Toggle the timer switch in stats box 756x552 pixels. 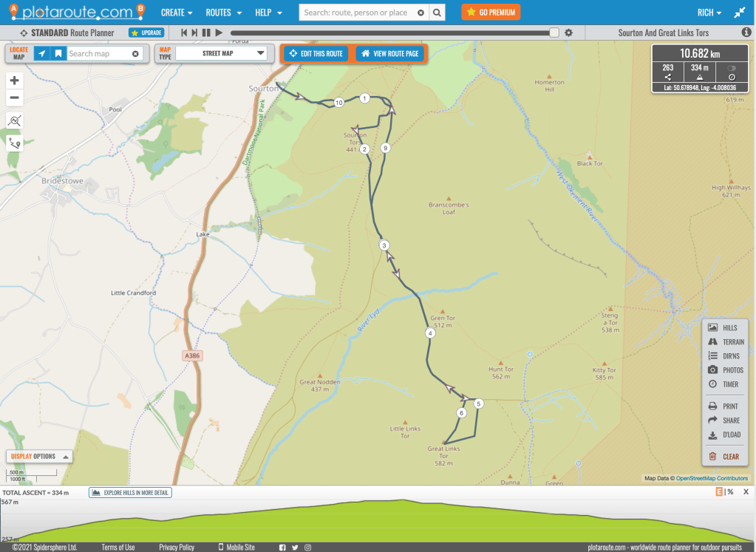click(x=731, y=68)
